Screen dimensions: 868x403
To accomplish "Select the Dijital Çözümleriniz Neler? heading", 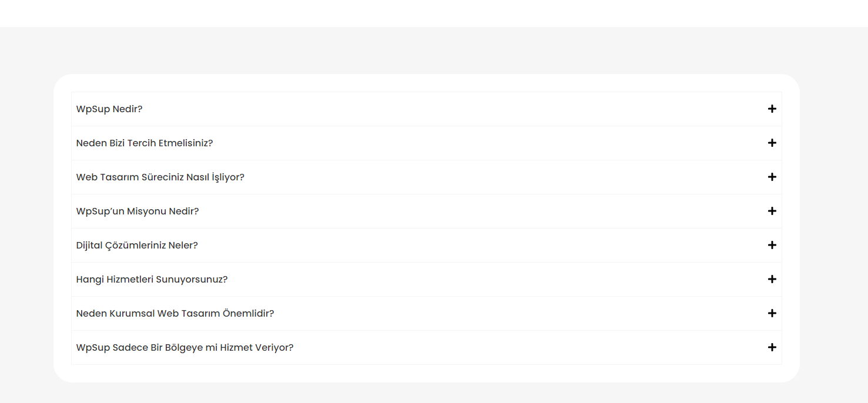I will click(137, 245).
